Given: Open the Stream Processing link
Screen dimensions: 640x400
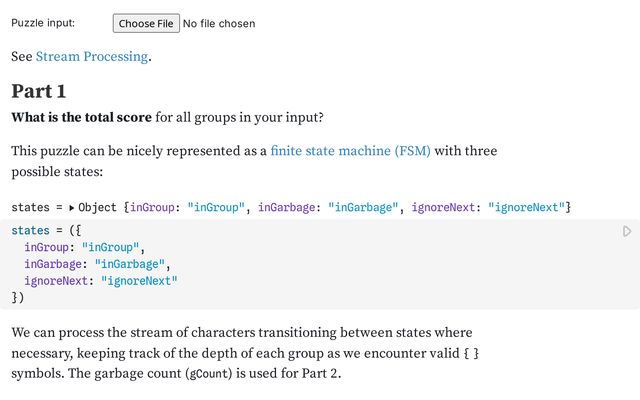Looking at the screenshot, I should click(x=92, y=57).
